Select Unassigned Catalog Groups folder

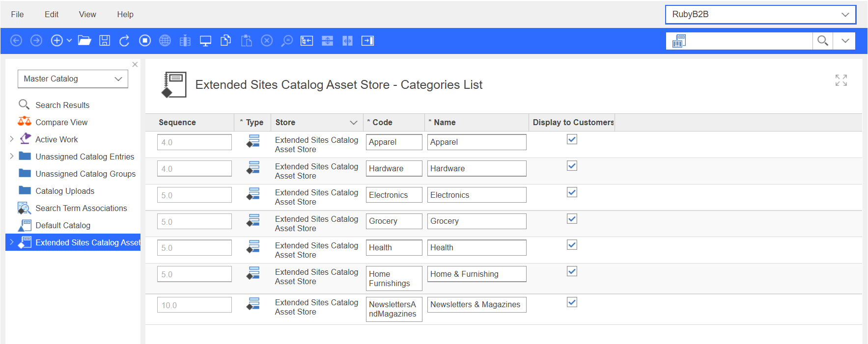(x=85, y=174)
